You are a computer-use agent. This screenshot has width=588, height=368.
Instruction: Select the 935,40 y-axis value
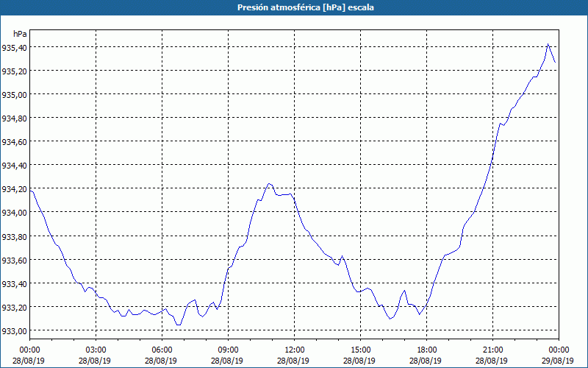pos(14,48)
